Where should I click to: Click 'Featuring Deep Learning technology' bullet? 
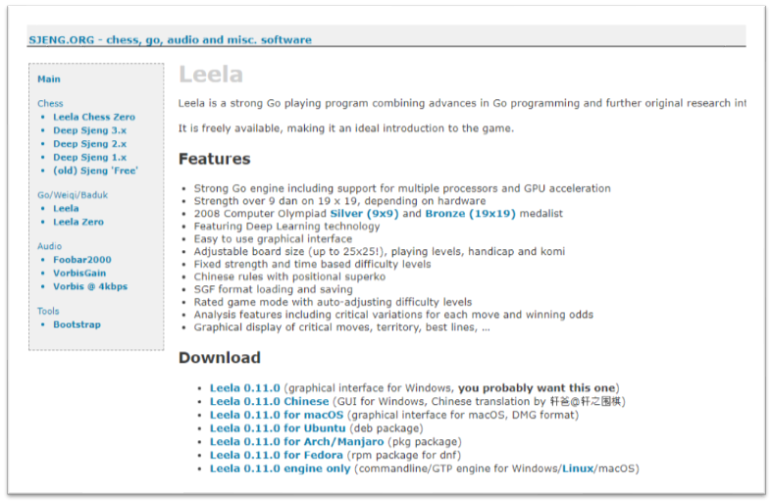287,226
